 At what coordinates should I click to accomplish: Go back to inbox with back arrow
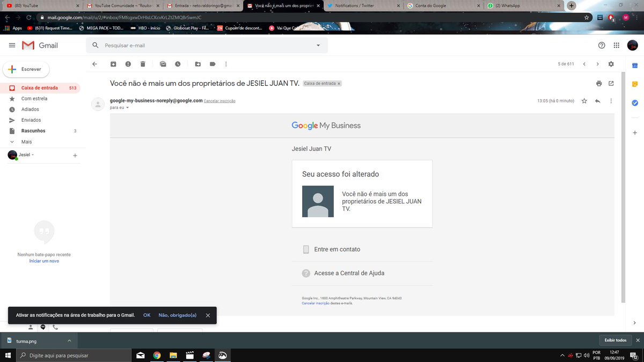95,64
